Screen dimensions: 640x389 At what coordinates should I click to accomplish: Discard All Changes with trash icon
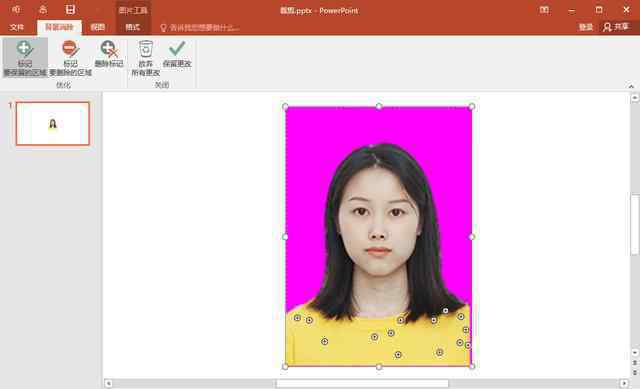coord(146,58)
